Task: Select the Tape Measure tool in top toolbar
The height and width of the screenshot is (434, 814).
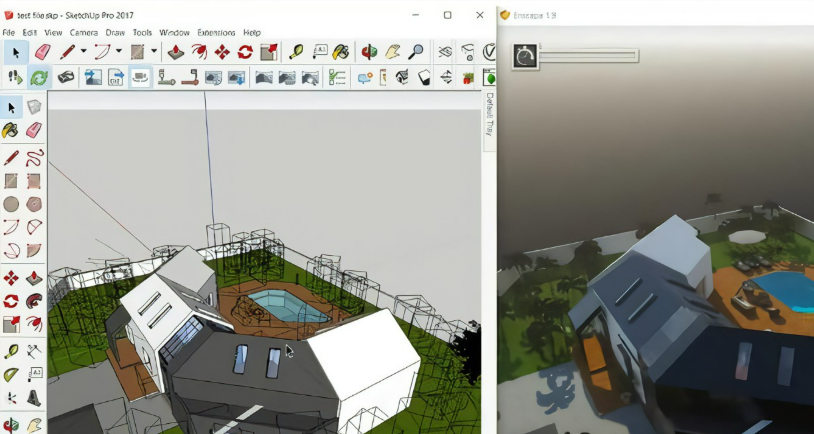Action: coord(296,52)
